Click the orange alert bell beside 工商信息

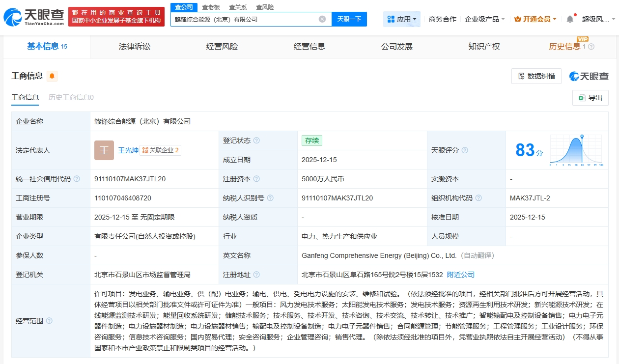[52, 76]
